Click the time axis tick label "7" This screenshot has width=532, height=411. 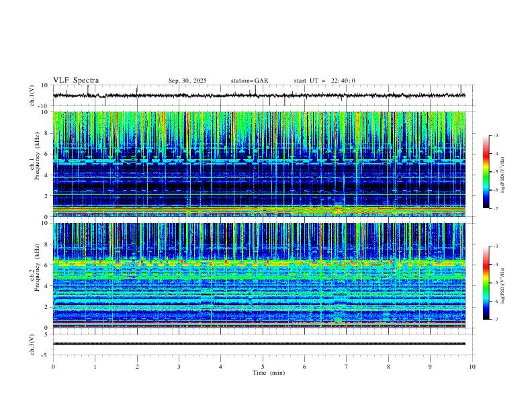[x=347, y=367]
